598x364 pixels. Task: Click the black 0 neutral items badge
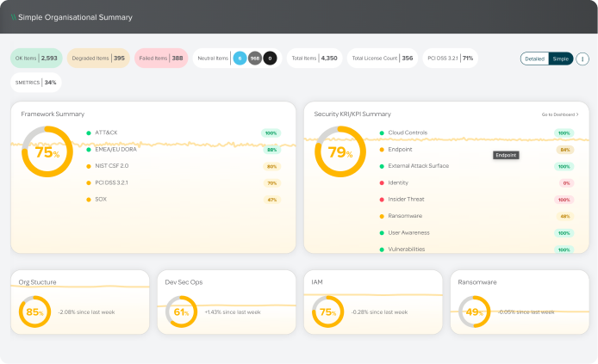coord(270,59)
